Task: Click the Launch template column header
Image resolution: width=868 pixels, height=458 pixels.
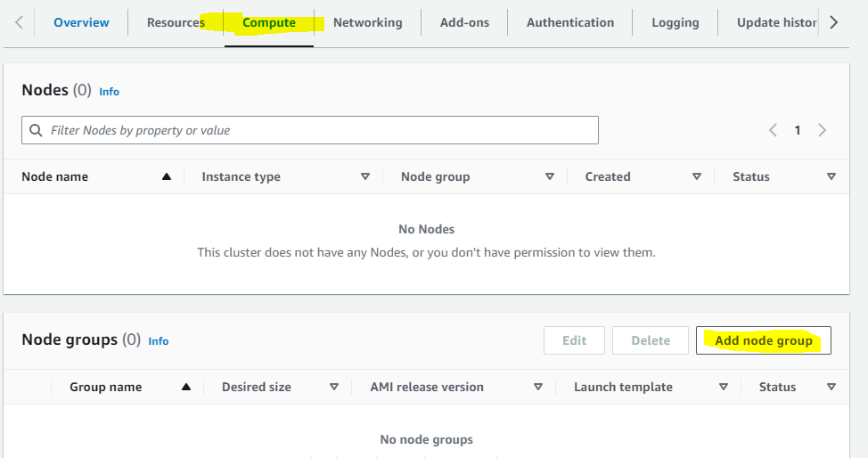Action: point(623,387)
